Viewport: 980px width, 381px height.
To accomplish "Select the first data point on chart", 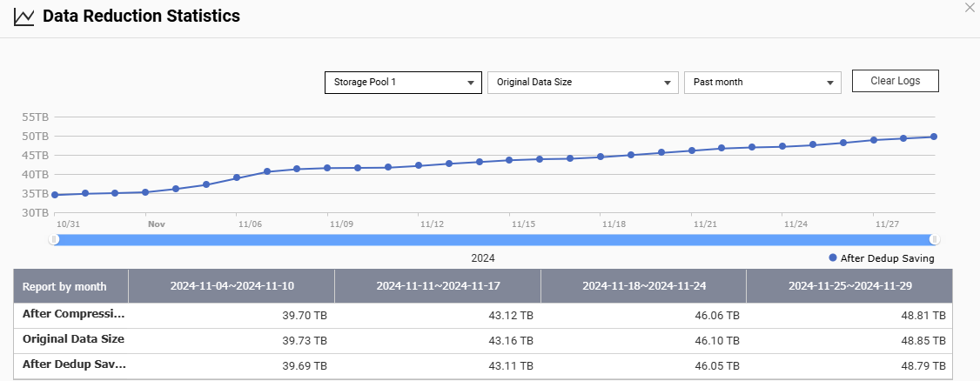I will point(55,195).
